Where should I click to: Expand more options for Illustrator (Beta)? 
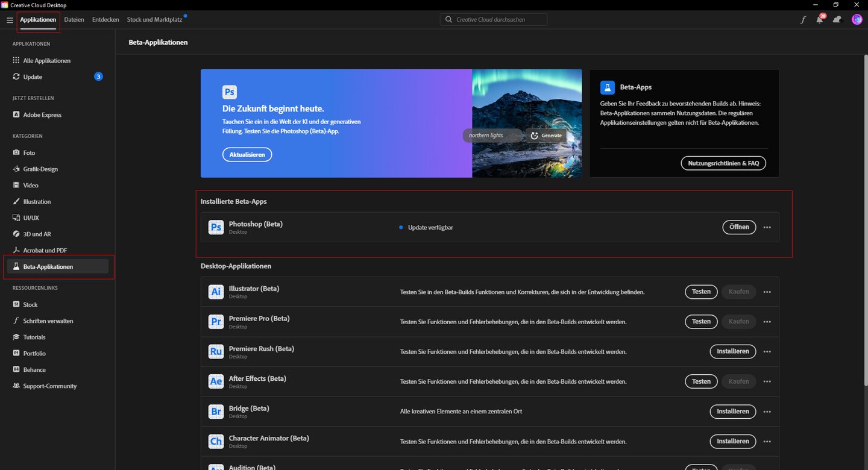(x=767, y=292)
